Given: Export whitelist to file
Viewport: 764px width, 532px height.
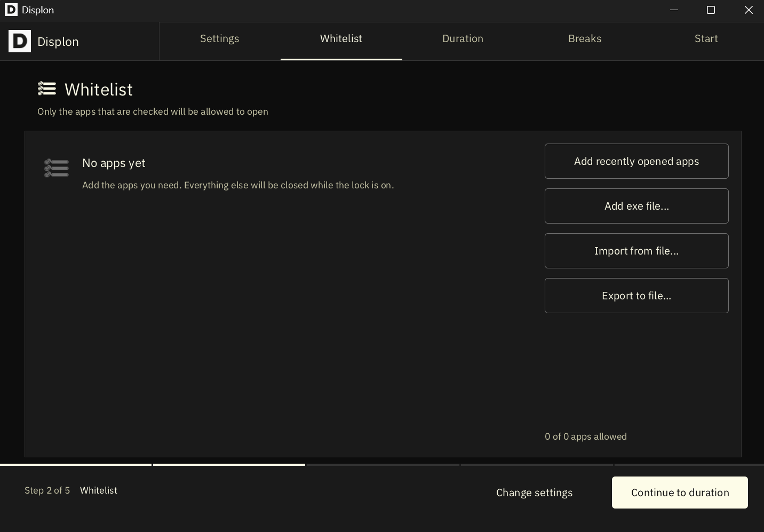Looking at the screenshot, I should pyautogui.click(x=636, y=296).
